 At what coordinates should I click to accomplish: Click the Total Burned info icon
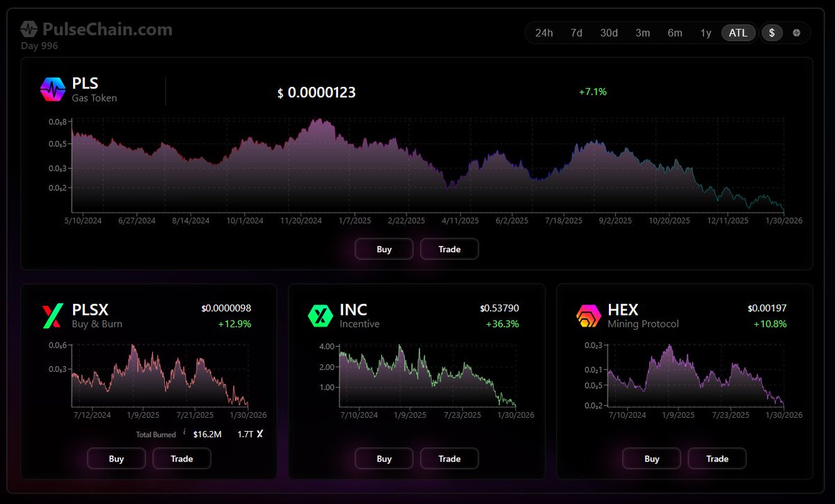184,432
